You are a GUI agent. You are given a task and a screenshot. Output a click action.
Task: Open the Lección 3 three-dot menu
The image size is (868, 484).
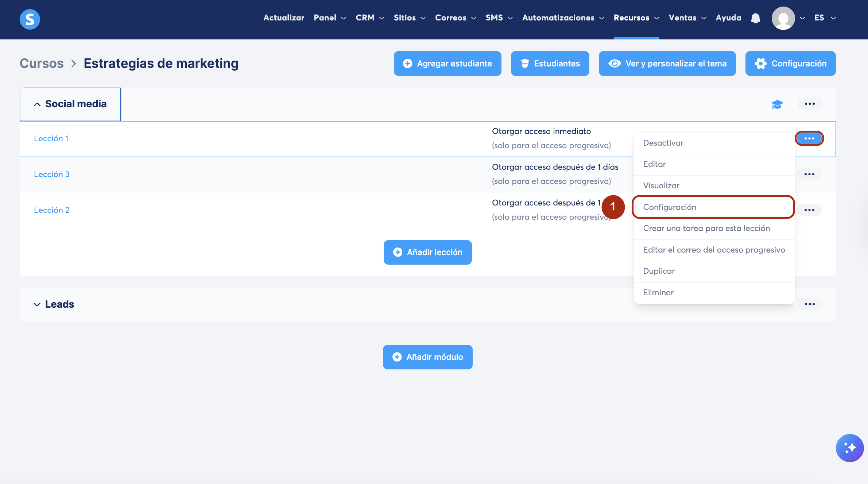[x=809, y=174]
